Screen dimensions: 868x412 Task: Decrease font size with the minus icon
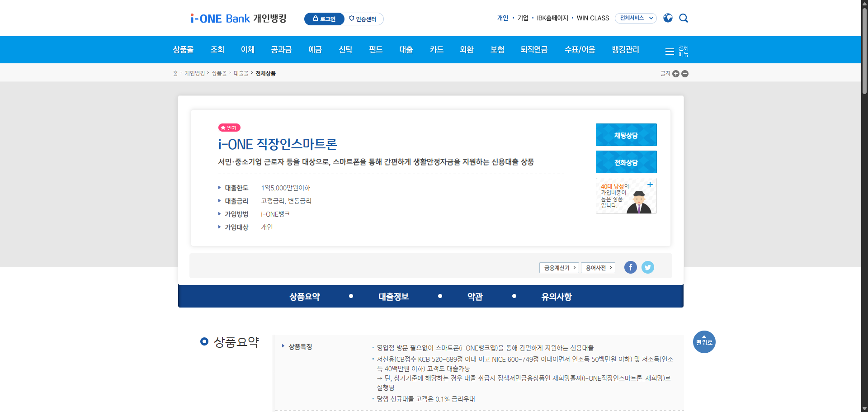(x=684, y=74)
